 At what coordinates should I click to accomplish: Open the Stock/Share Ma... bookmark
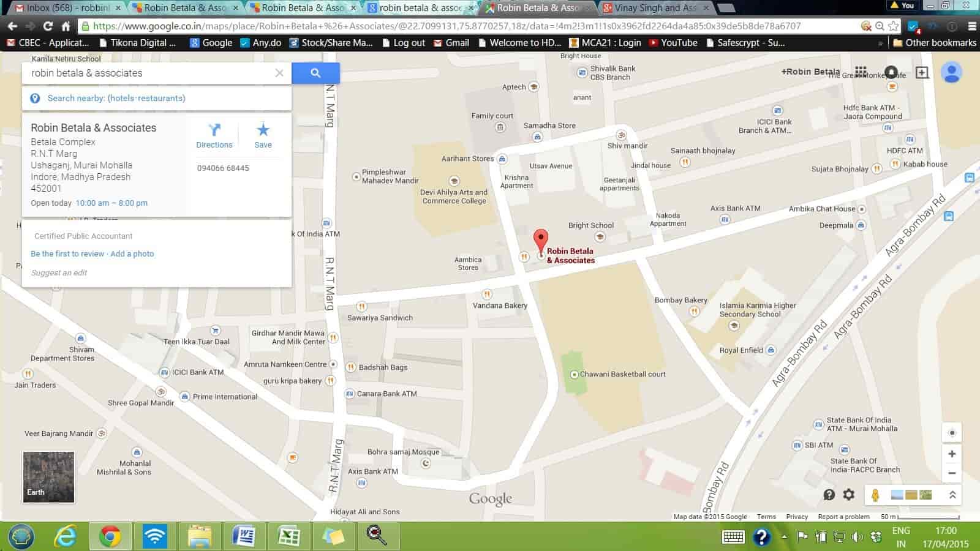(x=331, y=43)
